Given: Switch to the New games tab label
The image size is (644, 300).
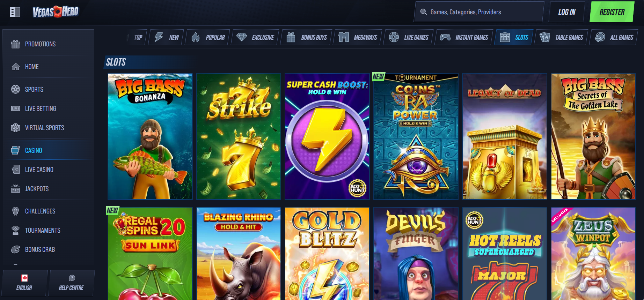Looking at the screenshot, I should [174, 37].
